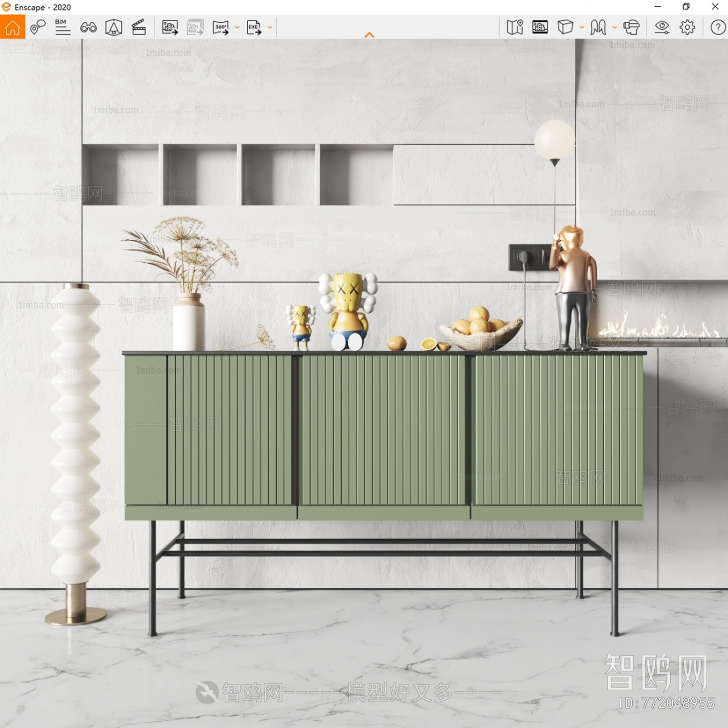Collapse the toolbar with the orange chevron

369,35
